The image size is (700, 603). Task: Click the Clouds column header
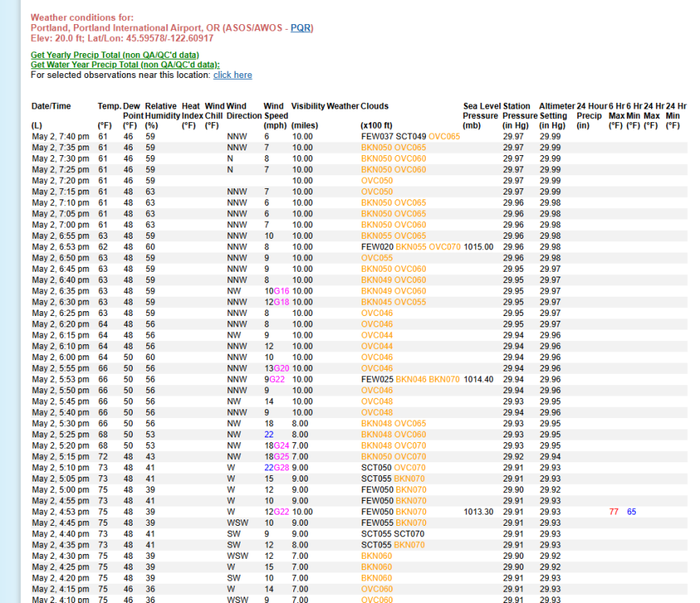tap(375, 105)
